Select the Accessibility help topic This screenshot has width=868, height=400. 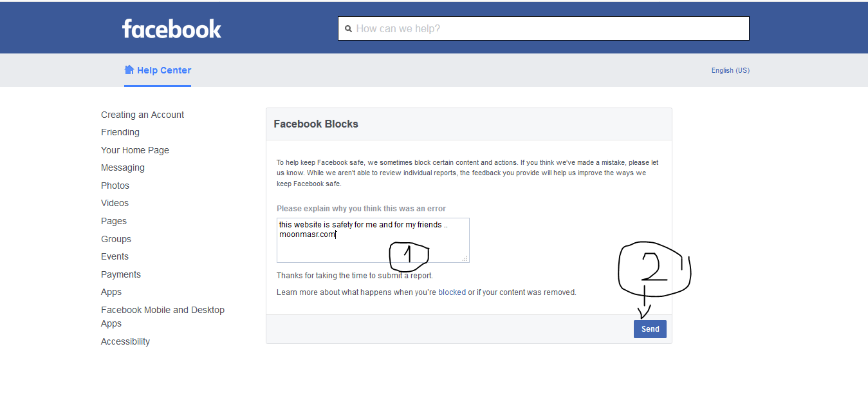125,341
